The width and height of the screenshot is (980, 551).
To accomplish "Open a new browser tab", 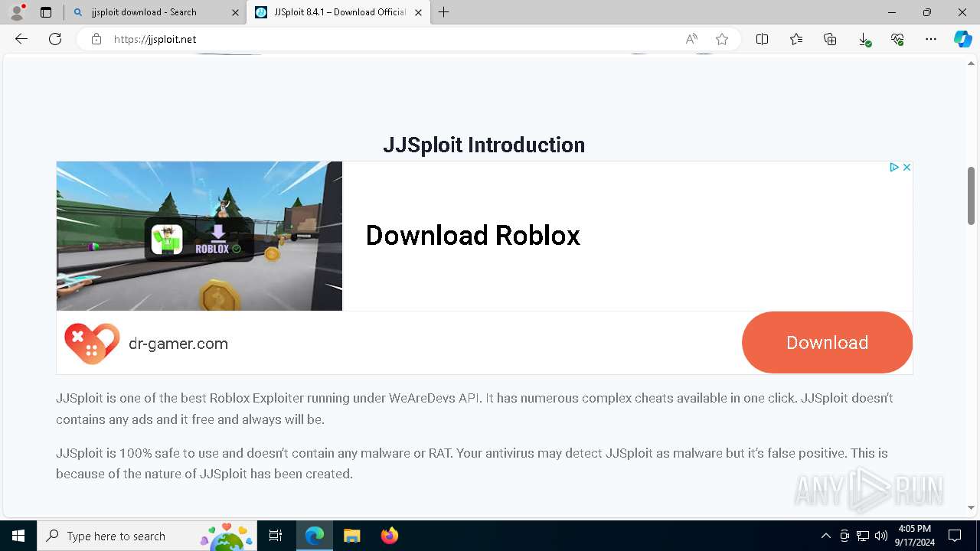I will [x=444, y=12].
